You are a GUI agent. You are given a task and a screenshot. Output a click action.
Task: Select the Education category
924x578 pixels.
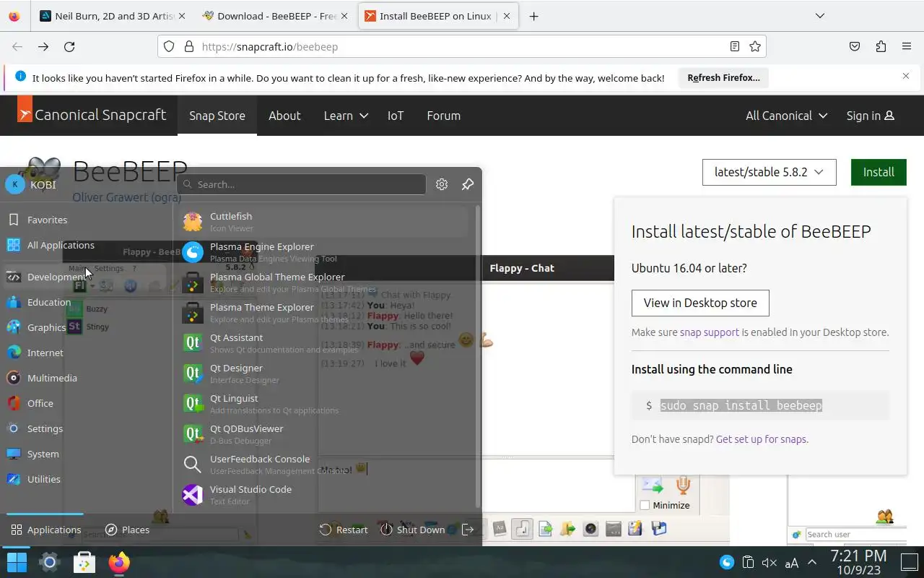[x=87, y=302]
